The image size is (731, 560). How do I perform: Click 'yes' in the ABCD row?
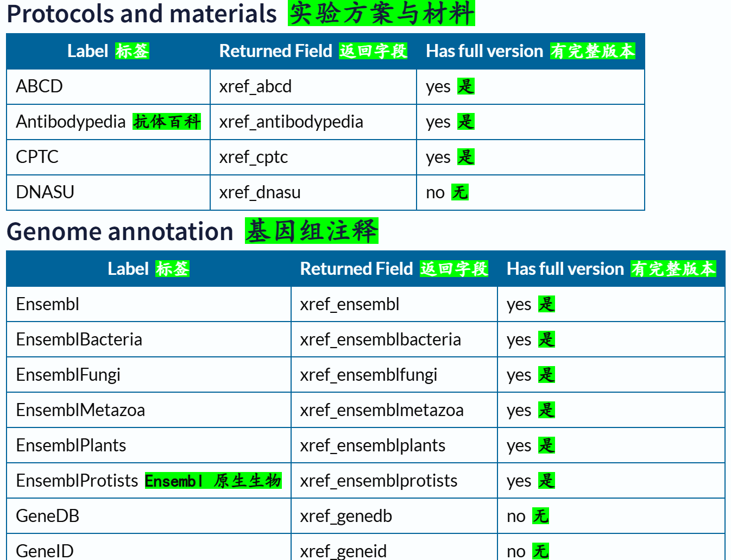pyautogui.click(x=438, y=87)
